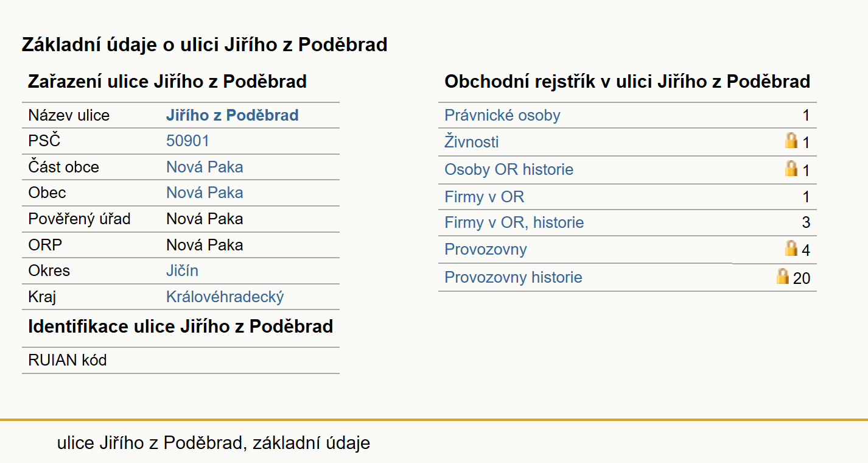Open the Provozovny link
Viewport: 868px width, 463px height.
(x=486, y=249)
